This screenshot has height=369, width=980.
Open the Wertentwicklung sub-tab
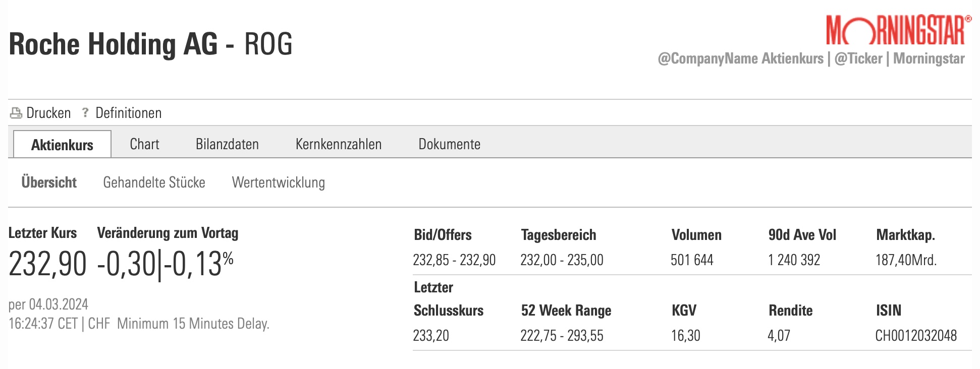[278, 182]
